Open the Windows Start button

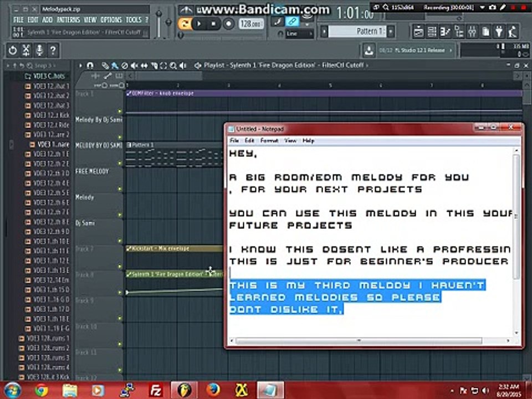tap(13, 390)
